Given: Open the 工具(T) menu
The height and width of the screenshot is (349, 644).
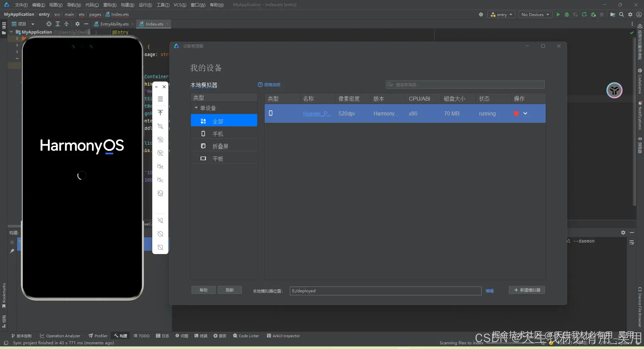Looking at the screenshot, I should 163,5.
